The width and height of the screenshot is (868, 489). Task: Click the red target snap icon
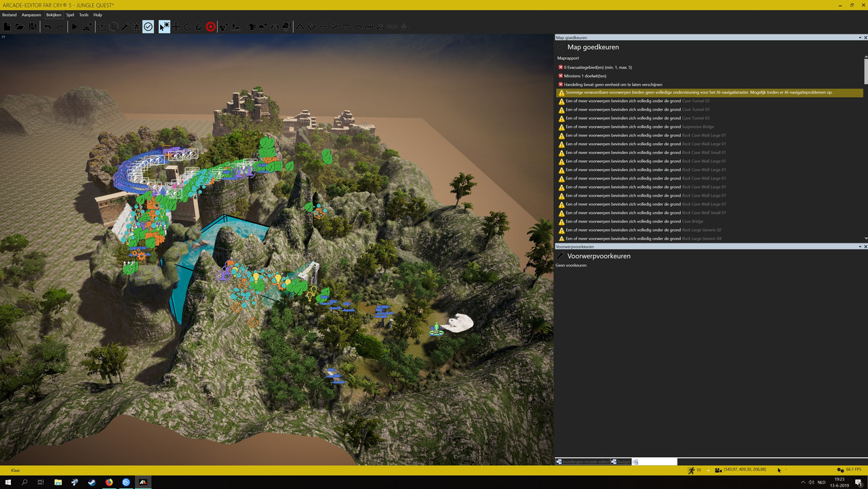tap(210, 26)
